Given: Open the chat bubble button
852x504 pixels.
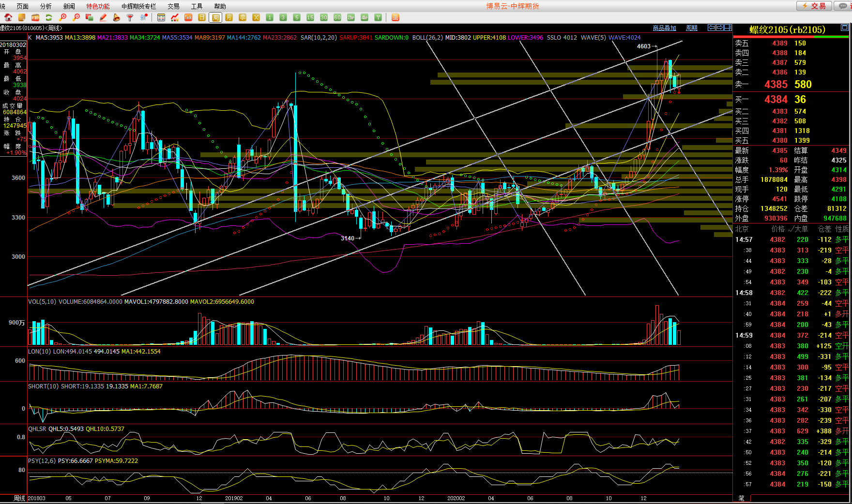Looking at the screenshot, I should 843,6.
